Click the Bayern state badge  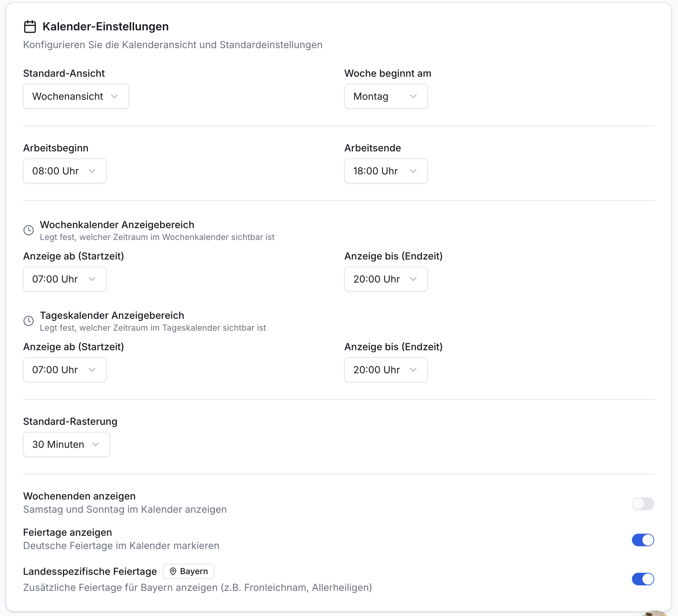tap(188, 571)
